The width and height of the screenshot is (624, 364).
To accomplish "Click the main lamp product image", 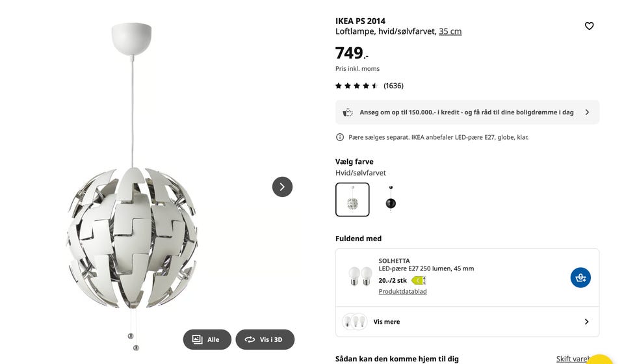I will coord(132,187).
